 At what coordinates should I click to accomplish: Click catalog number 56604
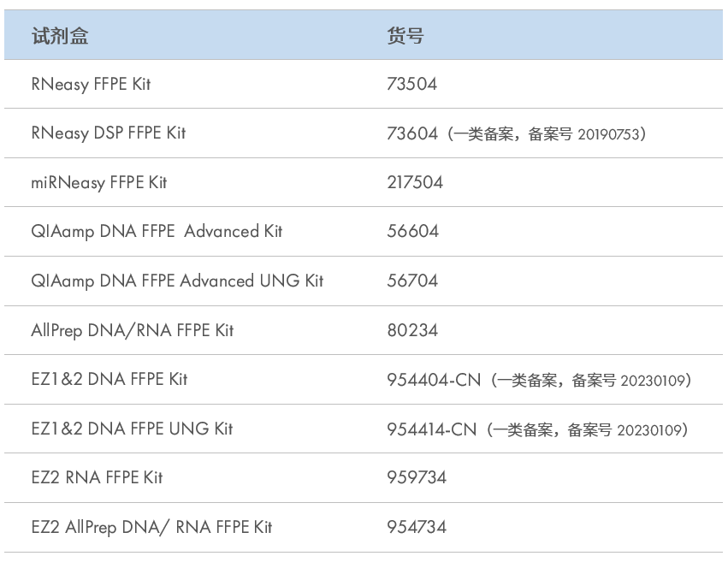[412, 231]
